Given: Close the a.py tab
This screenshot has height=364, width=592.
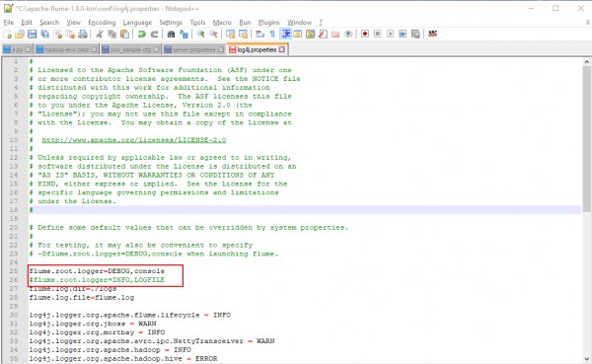Looking at the screenshot, I should [x=28, y=50].
